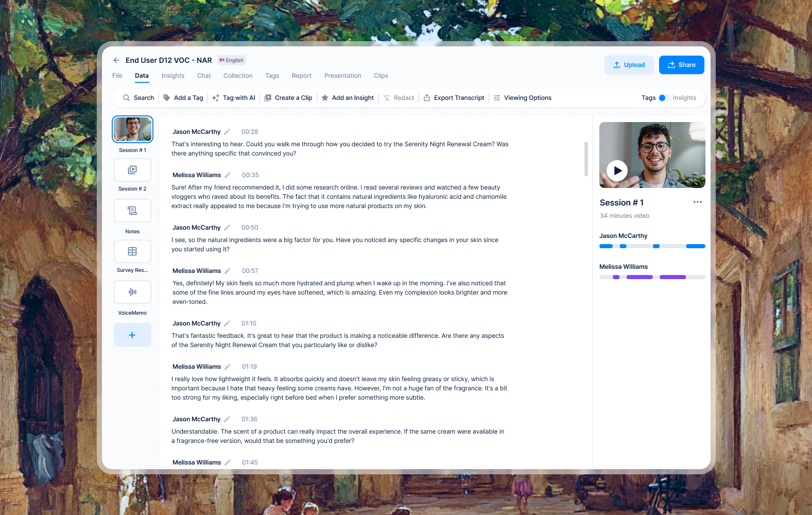Click Melissa Williams' speaking timeline bar
The image size is (812, 515).
pyautogui.click(x=652, y=277)
